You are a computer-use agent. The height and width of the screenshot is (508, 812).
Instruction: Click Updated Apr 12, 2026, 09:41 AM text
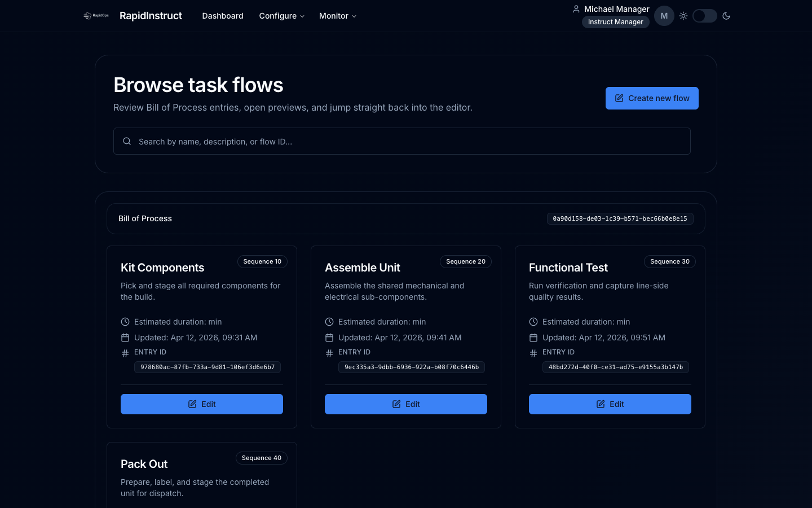pyautogui.click(x=400, y=338)
